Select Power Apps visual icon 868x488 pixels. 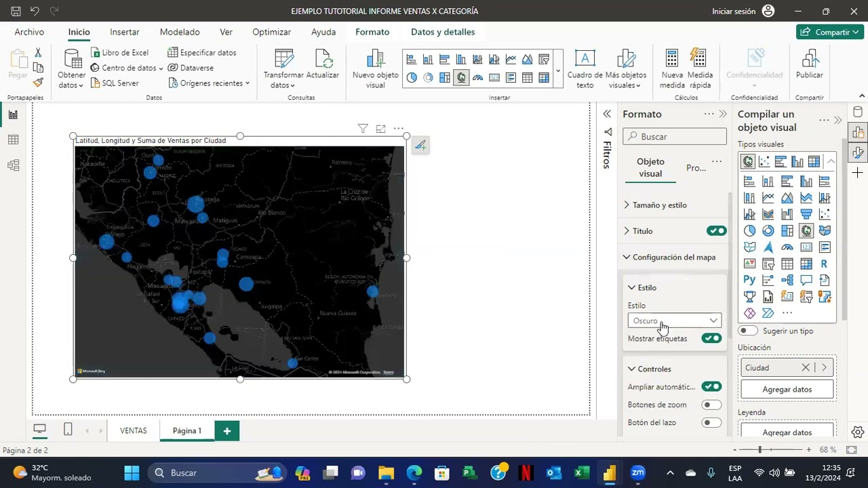[x=749, y=313]
